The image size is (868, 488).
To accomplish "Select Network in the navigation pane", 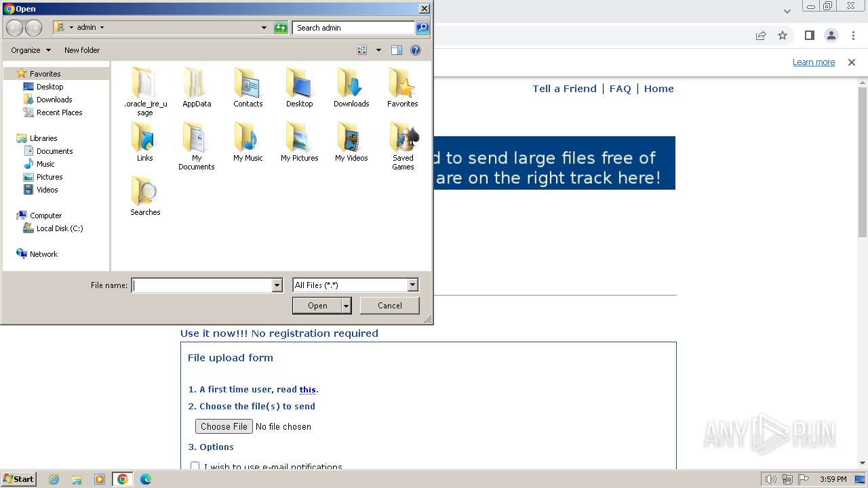I will click(x=43, y=254).
